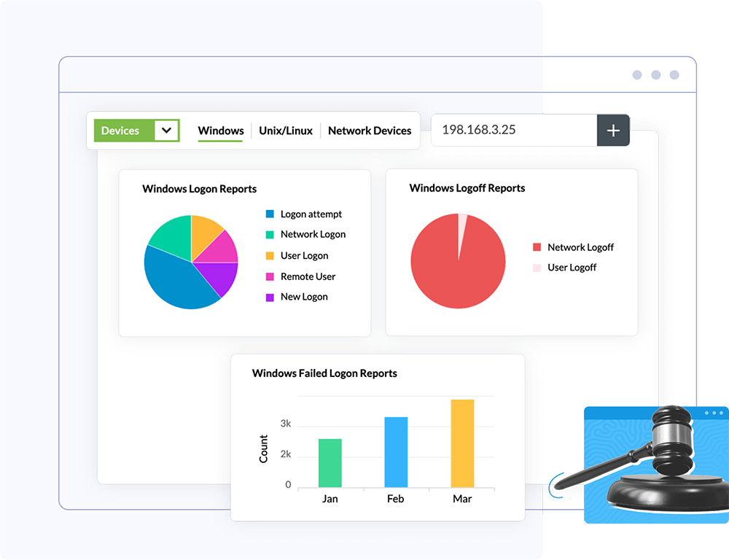Click the User Logoff legend label
The image size is (729, 560).
572,268
